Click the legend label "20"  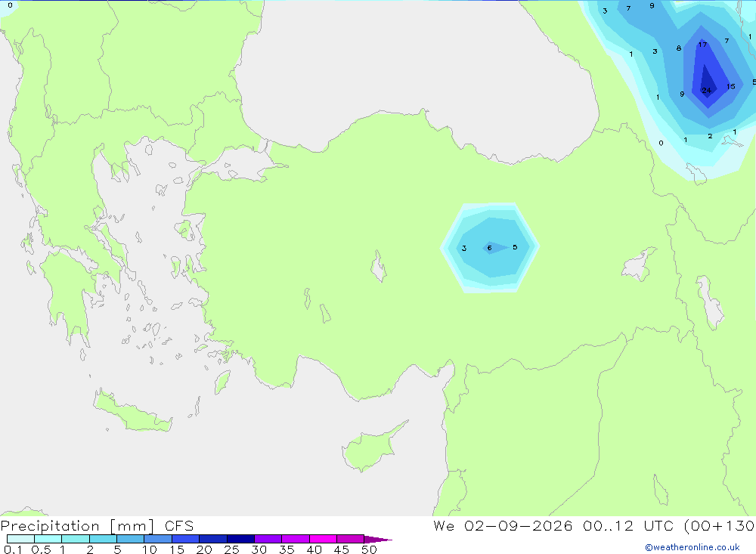pyautogui.click(x=204, y=549)
